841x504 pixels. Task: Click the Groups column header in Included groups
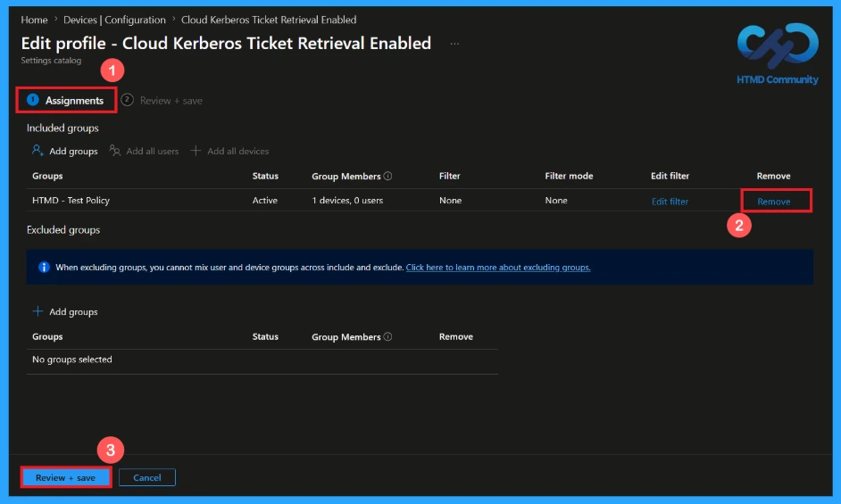click(x=47, y=176)
